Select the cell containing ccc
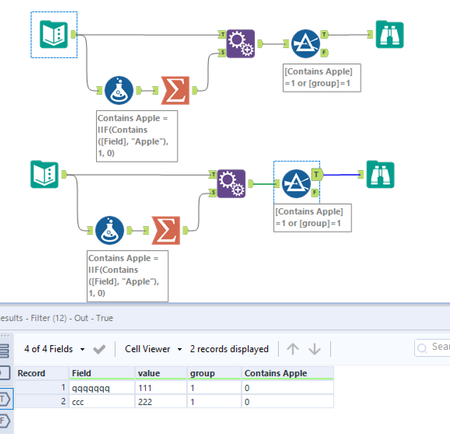Image resolution: width=450 pixels, height=434 pixels. click(x=102, y=402)
